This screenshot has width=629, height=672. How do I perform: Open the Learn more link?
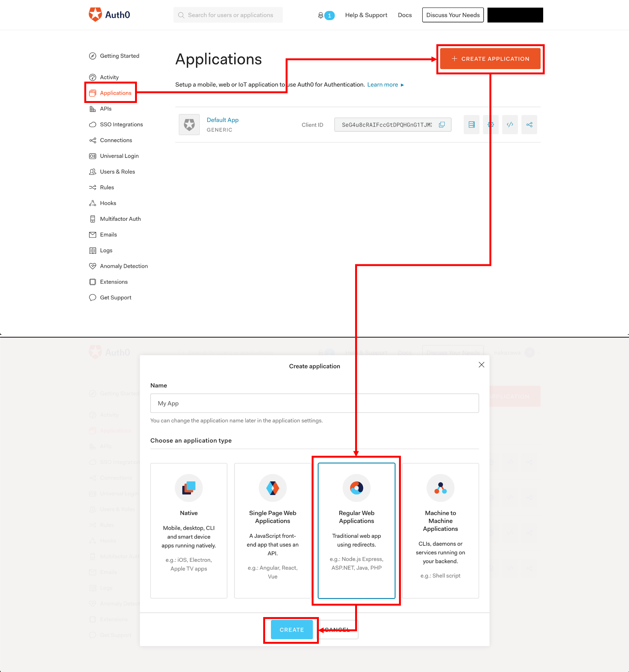[x=385, y=85]
